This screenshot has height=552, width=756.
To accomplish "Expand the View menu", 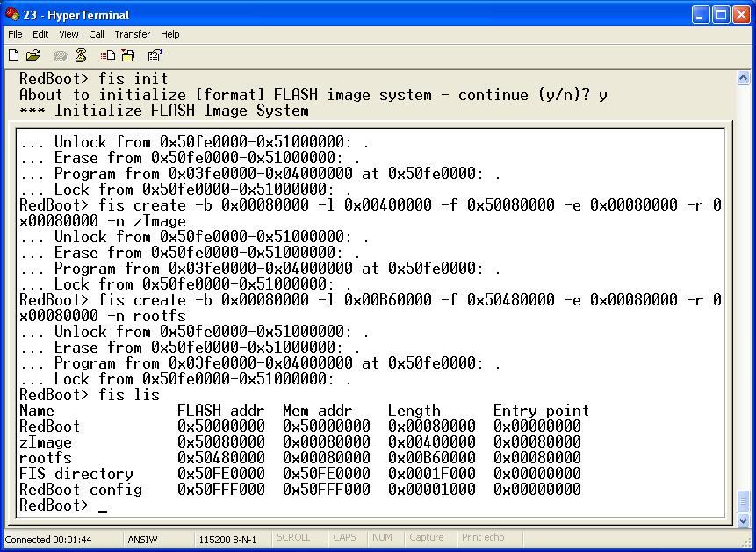I will coord(68,34).
